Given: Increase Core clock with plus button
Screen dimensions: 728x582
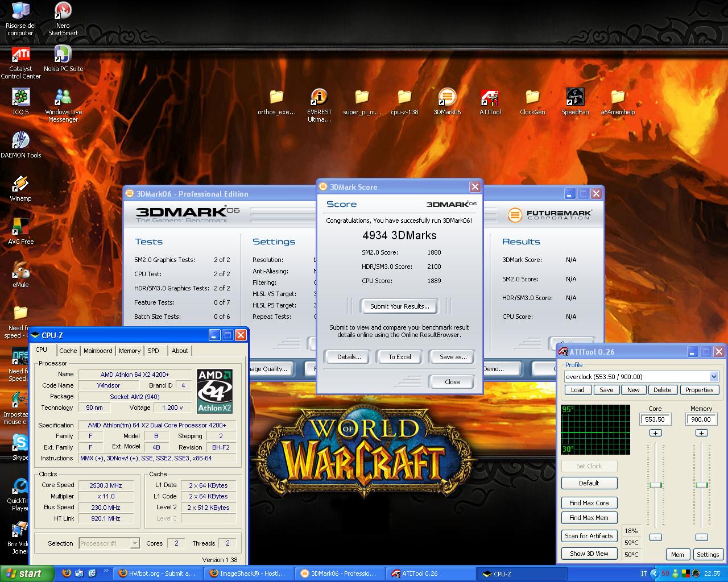Looking at the screenshot, I should pos(655,433).
